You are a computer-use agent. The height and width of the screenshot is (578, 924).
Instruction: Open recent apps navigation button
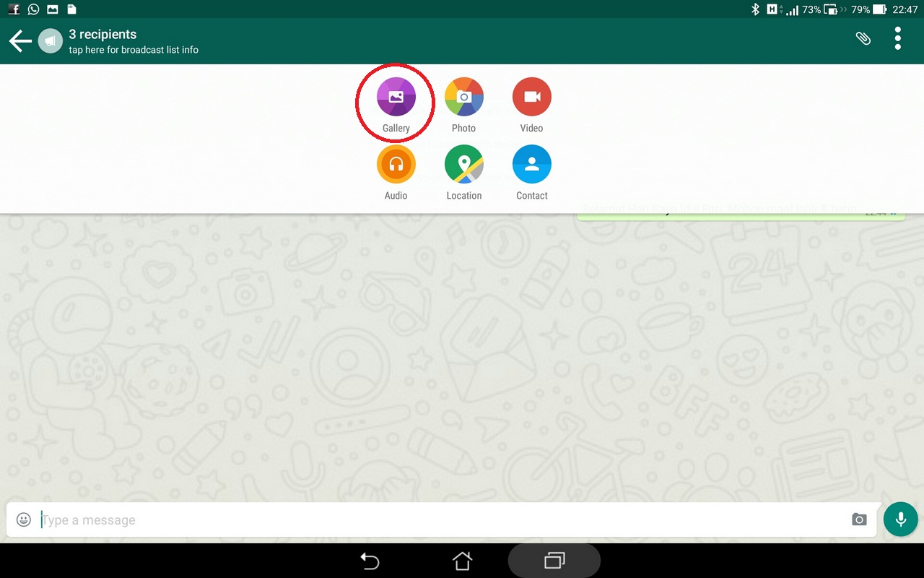554,561
